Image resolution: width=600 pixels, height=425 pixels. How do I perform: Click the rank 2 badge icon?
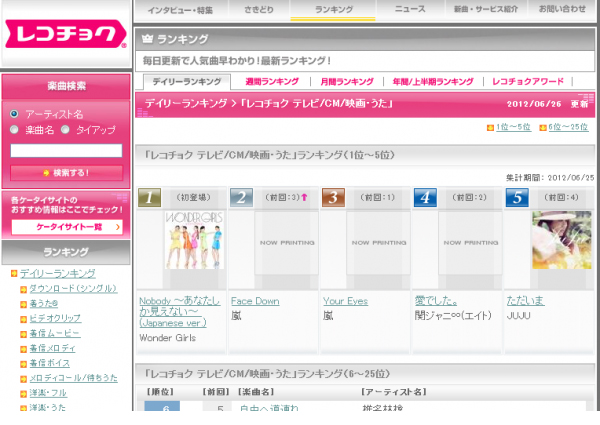[x=241, y=197]
